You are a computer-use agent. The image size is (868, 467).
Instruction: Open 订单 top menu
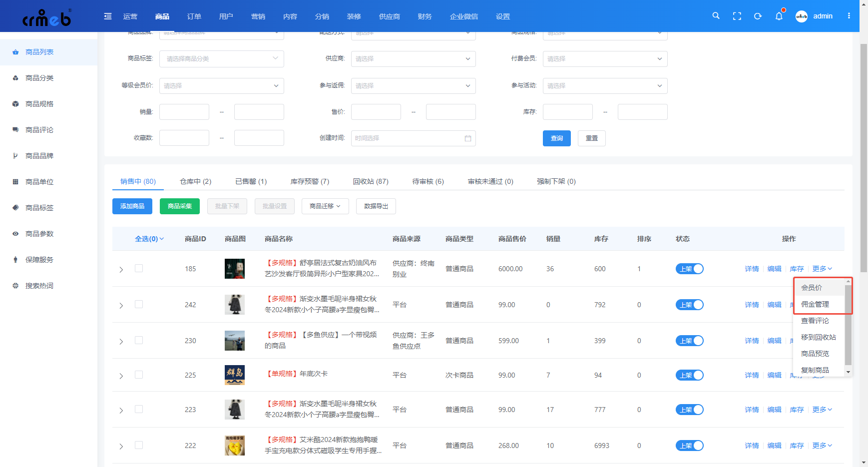tap(194, 16)
